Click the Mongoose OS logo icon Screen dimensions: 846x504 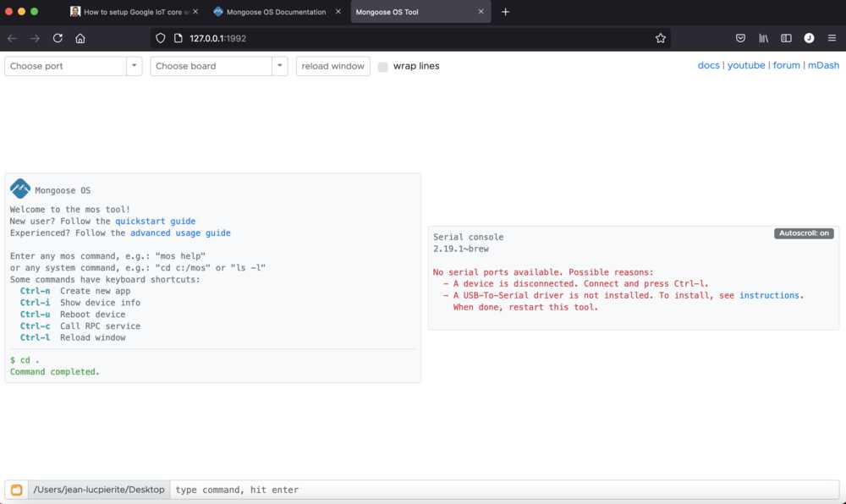tap(20, 189)
